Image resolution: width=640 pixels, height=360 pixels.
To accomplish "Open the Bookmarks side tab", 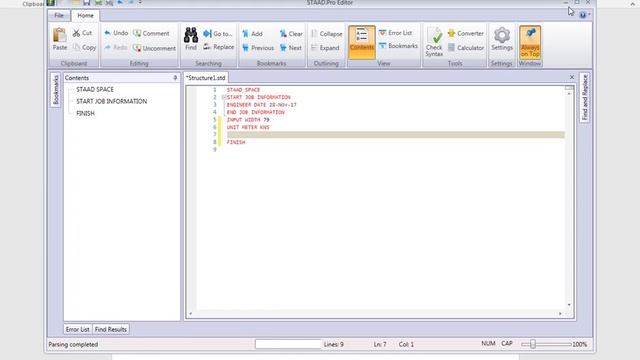I will 56,90.
